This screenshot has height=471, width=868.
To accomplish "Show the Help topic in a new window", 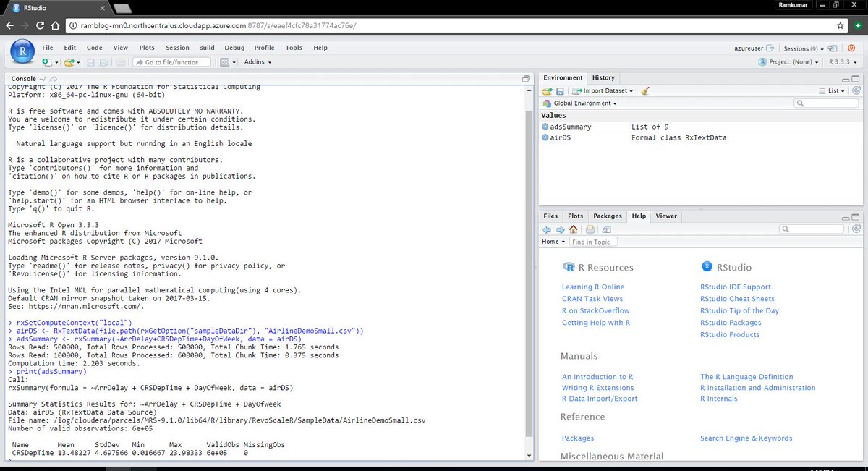I will (x=606, y=229).
